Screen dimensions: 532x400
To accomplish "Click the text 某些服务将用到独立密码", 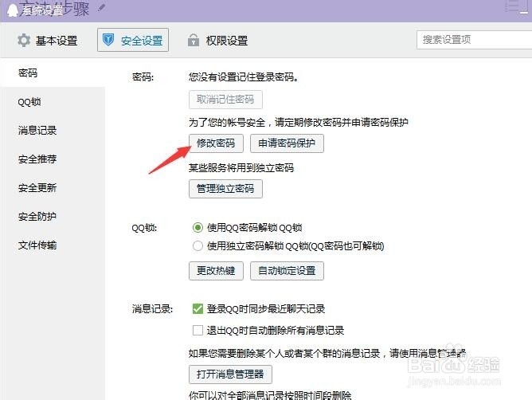I will [x=241, y=168].
